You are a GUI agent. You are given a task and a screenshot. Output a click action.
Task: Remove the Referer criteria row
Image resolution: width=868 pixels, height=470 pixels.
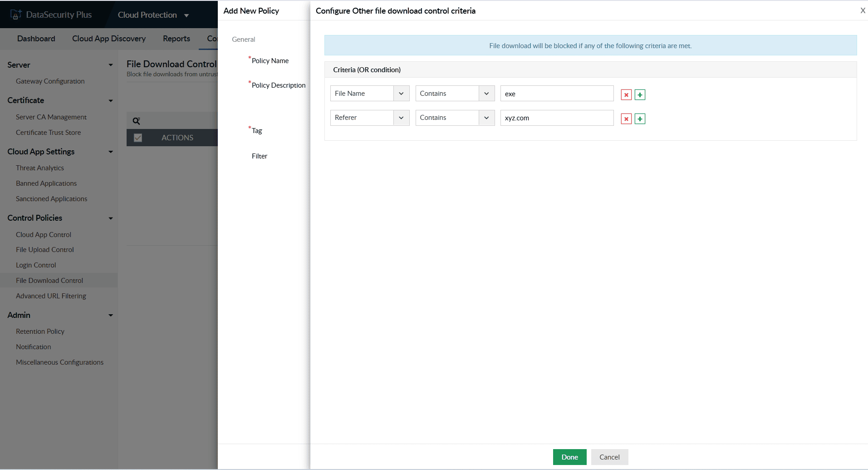(626, 119)
